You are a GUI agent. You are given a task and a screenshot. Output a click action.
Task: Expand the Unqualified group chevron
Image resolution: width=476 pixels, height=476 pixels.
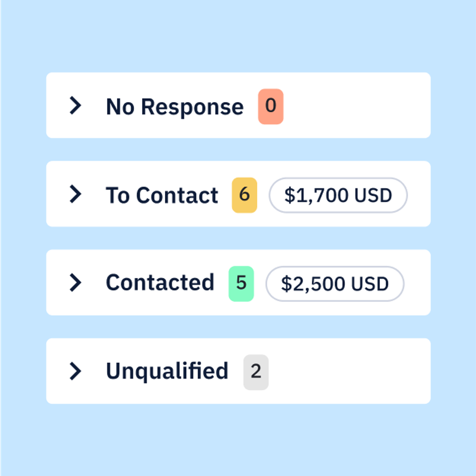point(75,371)
